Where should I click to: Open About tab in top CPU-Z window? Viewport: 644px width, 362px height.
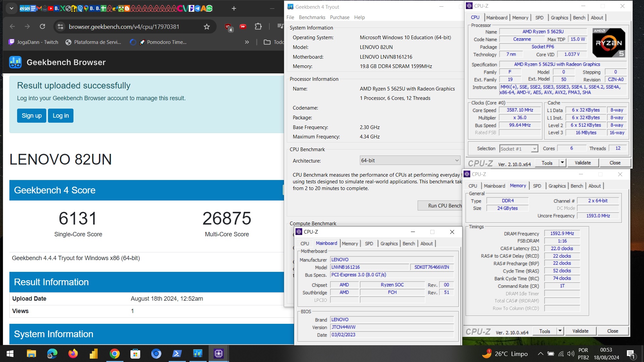(597, 18)
